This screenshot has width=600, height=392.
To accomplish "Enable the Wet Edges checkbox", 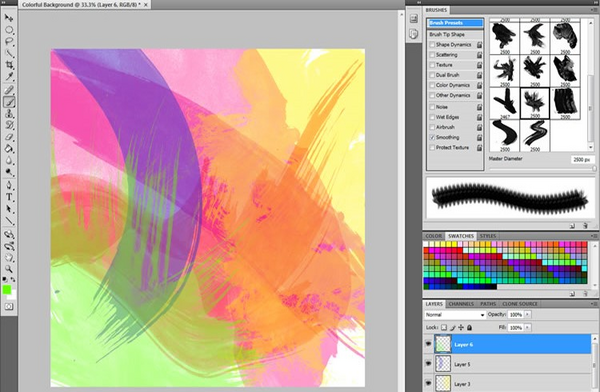I will tap(432, 117).
